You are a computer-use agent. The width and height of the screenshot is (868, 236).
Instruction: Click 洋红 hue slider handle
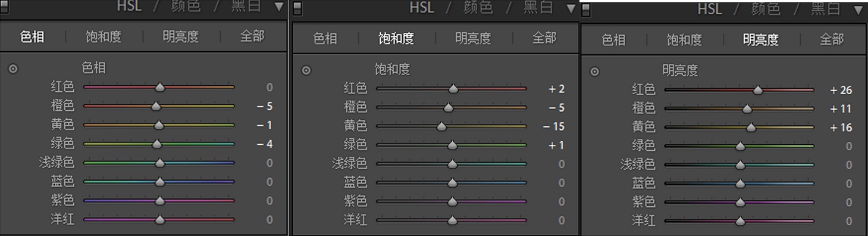coord(159,220)
